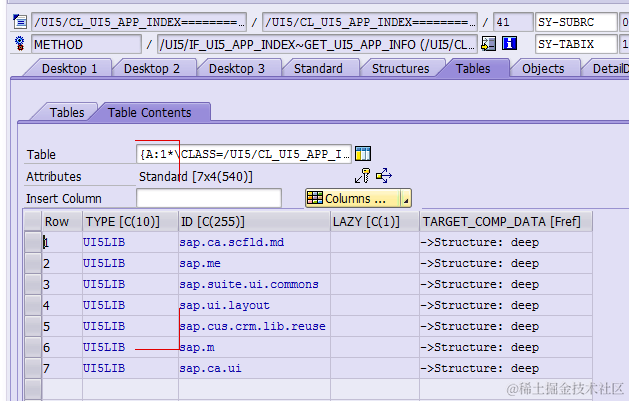Switch to Desktop 3 tab
The height and width of the screenshot is (401, 629).
pos(237,69)
